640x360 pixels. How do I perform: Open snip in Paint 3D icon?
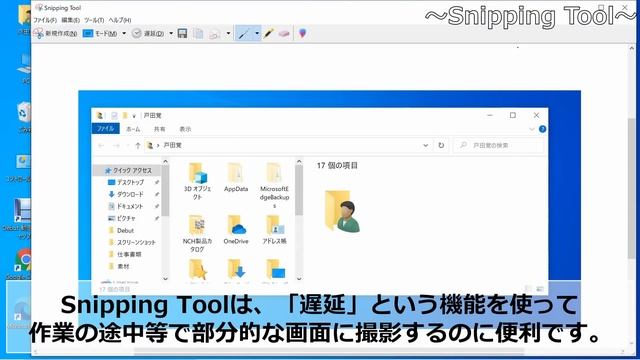click(302, 33)
